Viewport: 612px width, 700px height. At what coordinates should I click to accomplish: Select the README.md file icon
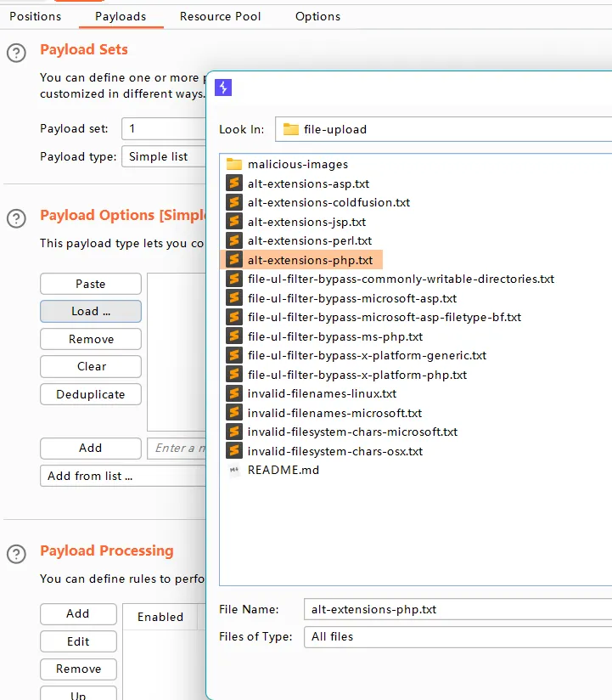234,470
